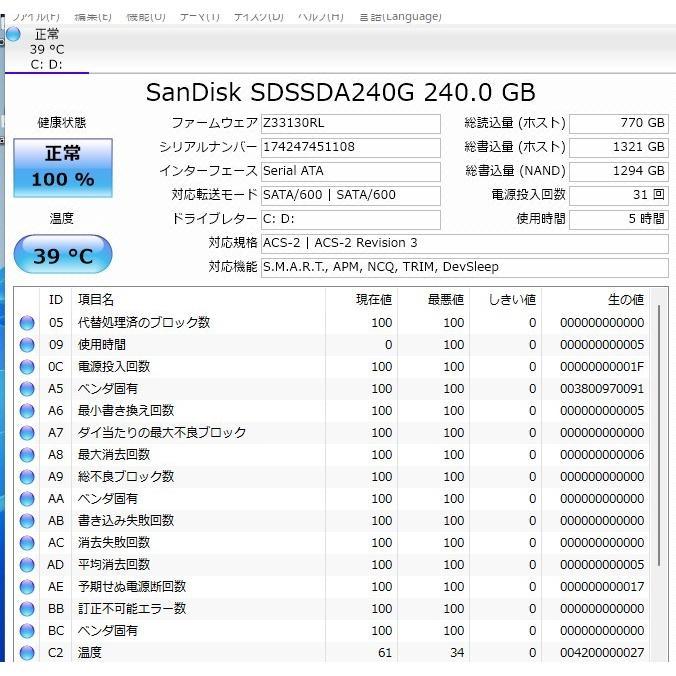
Task: Select the 電源投入回数 attribute row name
Action: 114,366
